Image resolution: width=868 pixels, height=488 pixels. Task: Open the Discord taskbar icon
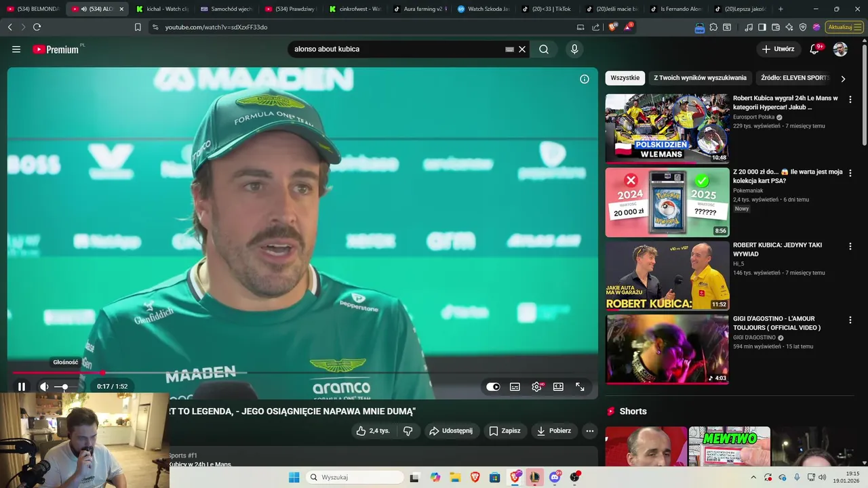[x=555, y=477]
